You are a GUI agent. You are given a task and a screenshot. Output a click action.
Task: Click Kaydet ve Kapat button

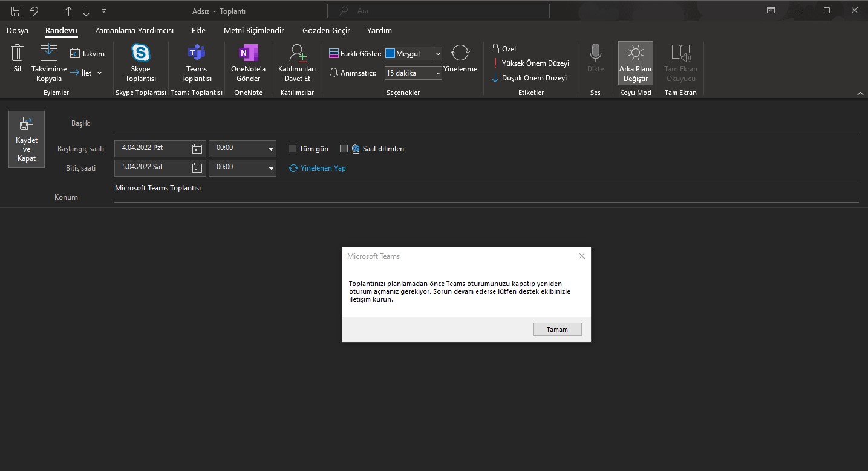27,139
